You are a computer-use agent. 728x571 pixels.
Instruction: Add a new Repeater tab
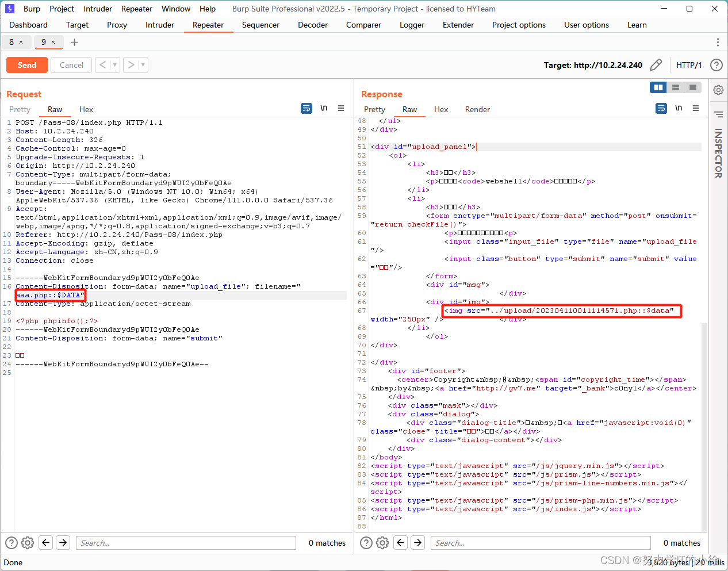(74, 42)
